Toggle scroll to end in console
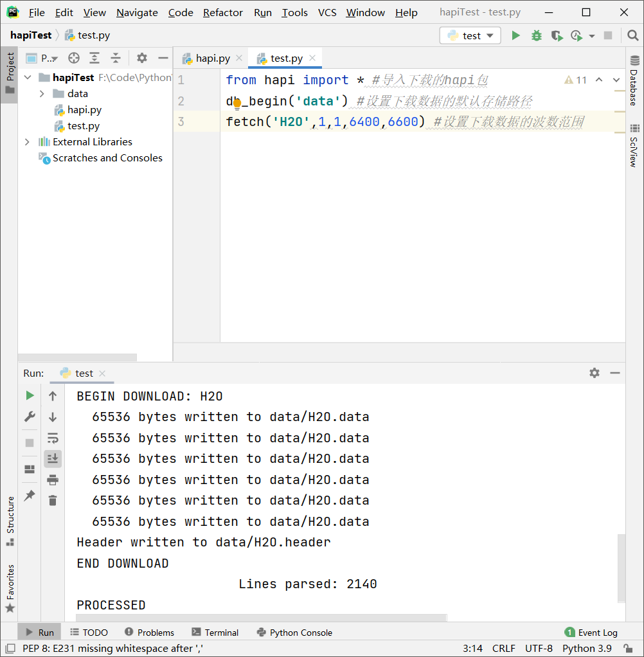 [x=53, y=459]
